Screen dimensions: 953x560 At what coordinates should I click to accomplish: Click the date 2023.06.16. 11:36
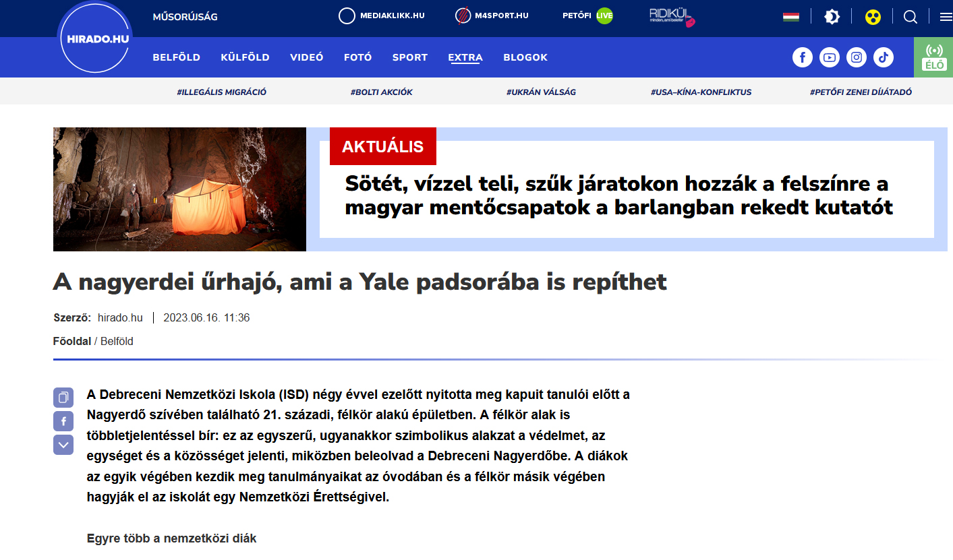pos(206,317)
